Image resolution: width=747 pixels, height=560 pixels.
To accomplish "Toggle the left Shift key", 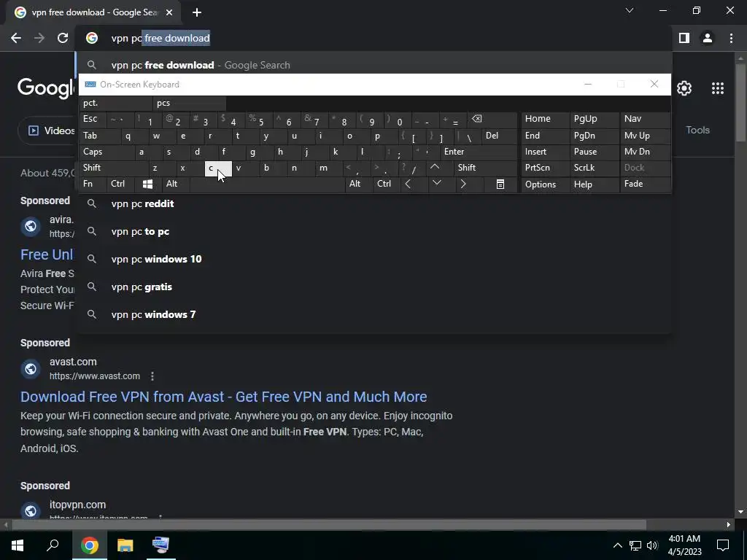I will click(x=113, y=168).
